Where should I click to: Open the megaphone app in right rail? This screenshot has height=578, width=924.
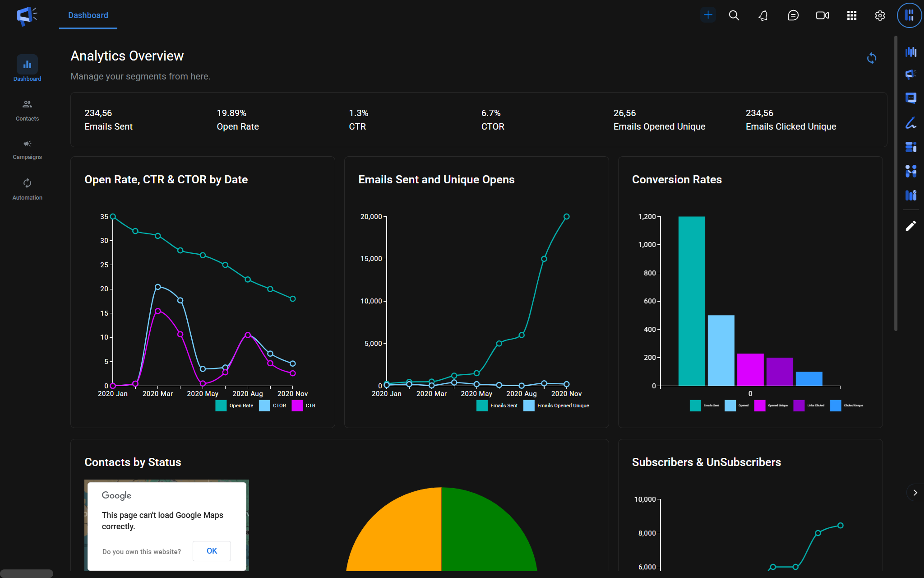pos(911,74)
